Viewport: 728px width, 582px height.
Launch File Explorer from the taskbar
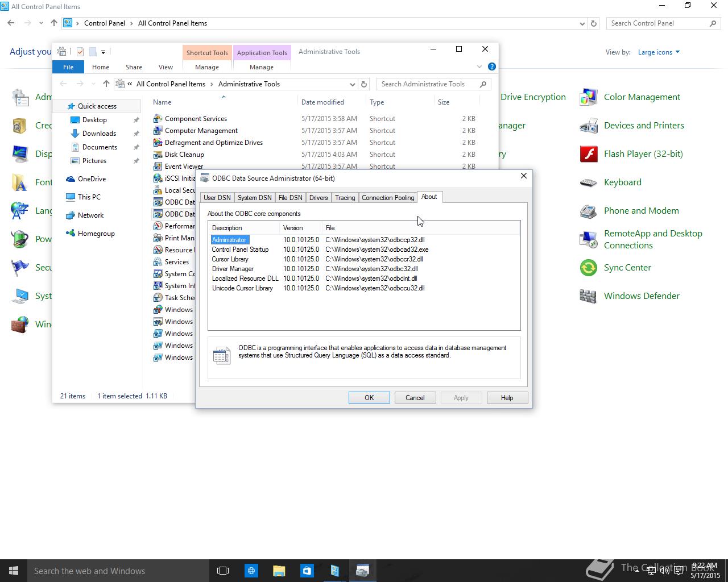[x=279, y=571]
